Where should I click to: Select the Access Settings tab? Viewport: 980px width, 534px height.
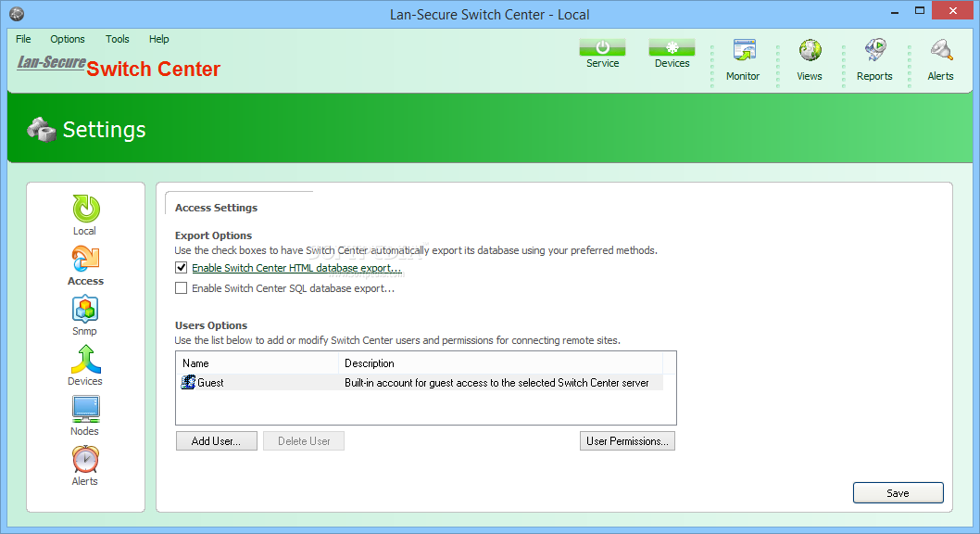216,208
